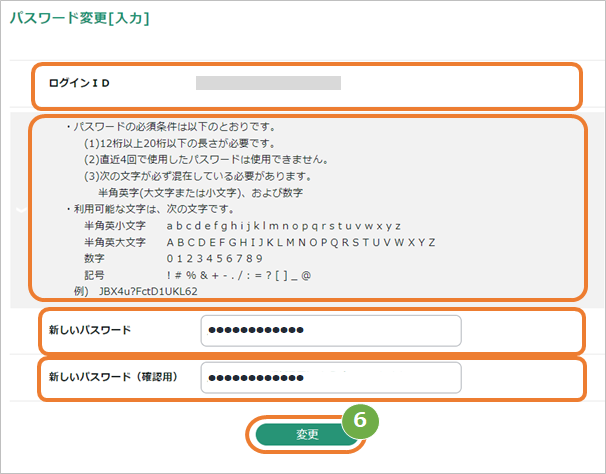Click the 記号 label
This screenshot has height=474, width=606.
[x=95, y=274]
